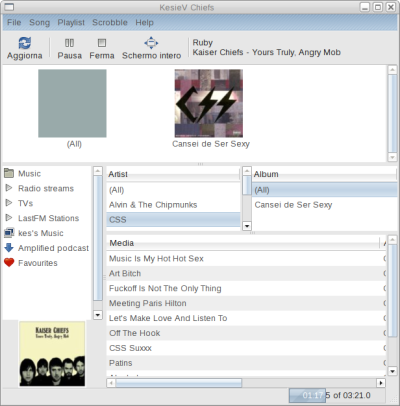Select track CSS Suxxx

247,348
